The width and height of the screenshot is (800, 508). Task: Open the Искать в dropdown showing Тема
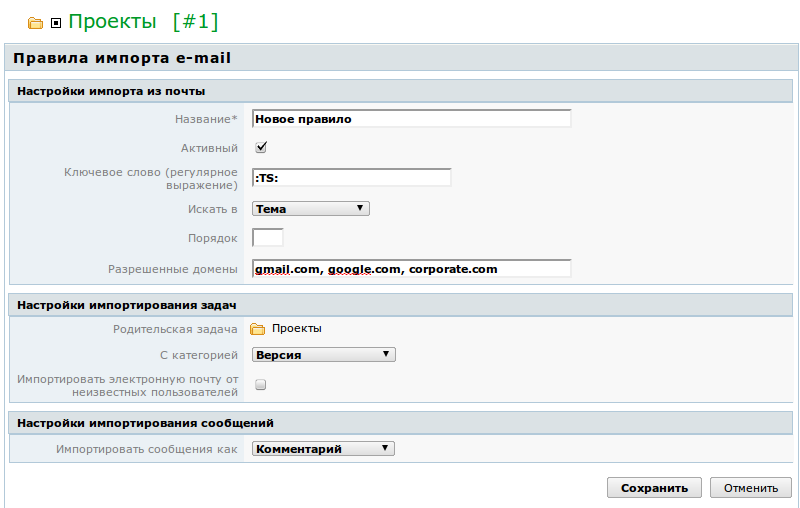click(x=311, y=209)
